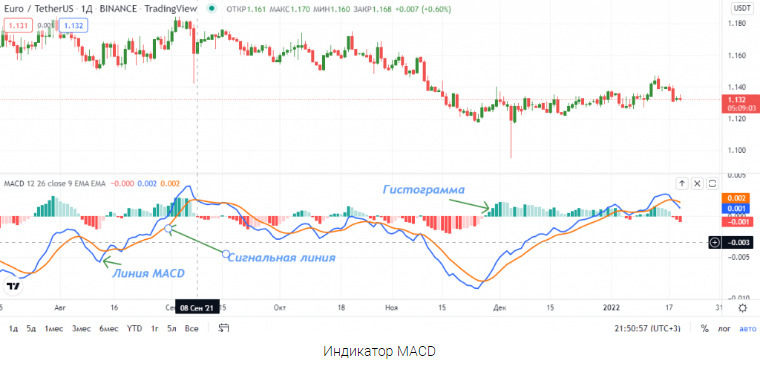Open the USDT currency dropdown
Viewport: 761px width, 370px height.
[x=742, y=8]
